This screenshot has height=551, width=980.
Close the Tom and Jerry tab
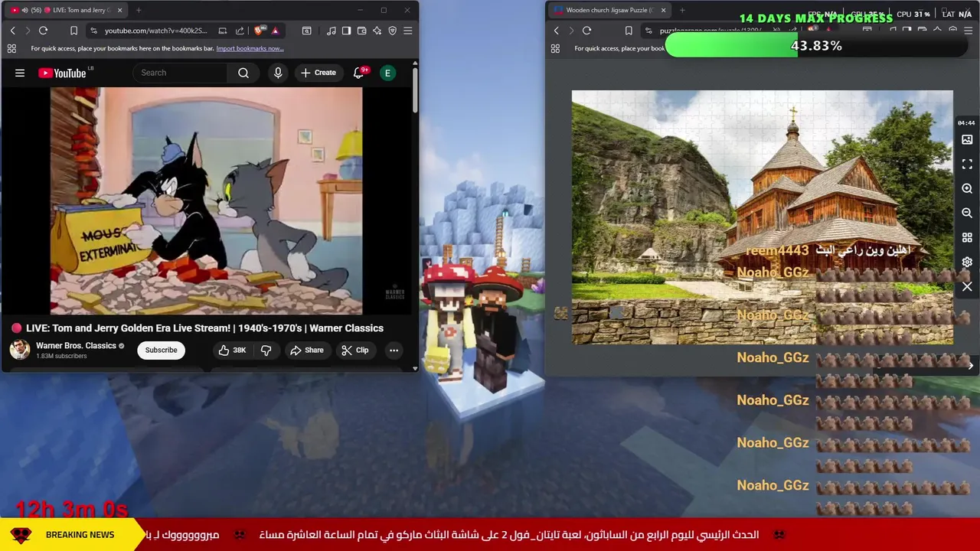click(x=119, y=10)
